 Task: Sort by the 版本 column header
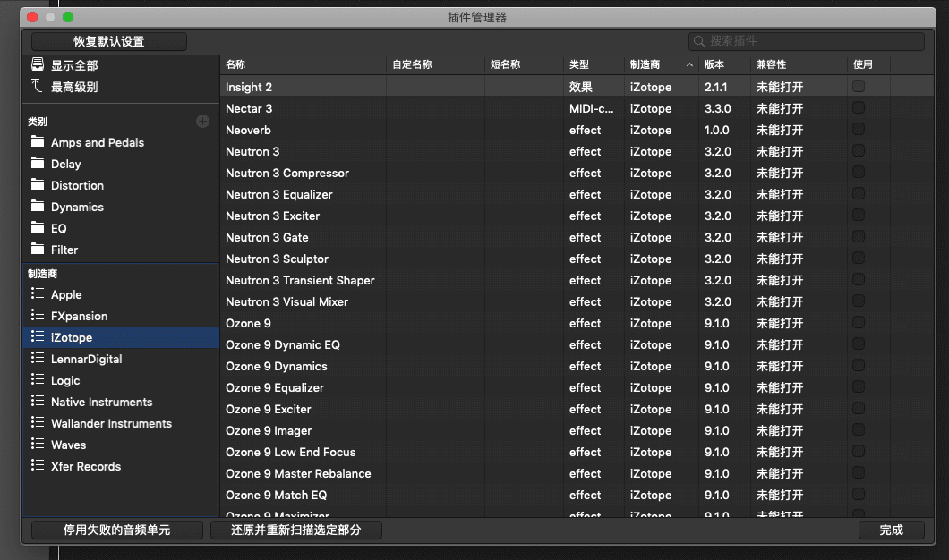[724, 64]
